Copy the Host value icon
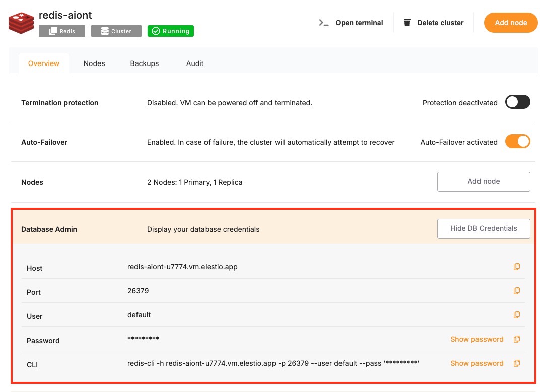 click(x=516, y=267)
